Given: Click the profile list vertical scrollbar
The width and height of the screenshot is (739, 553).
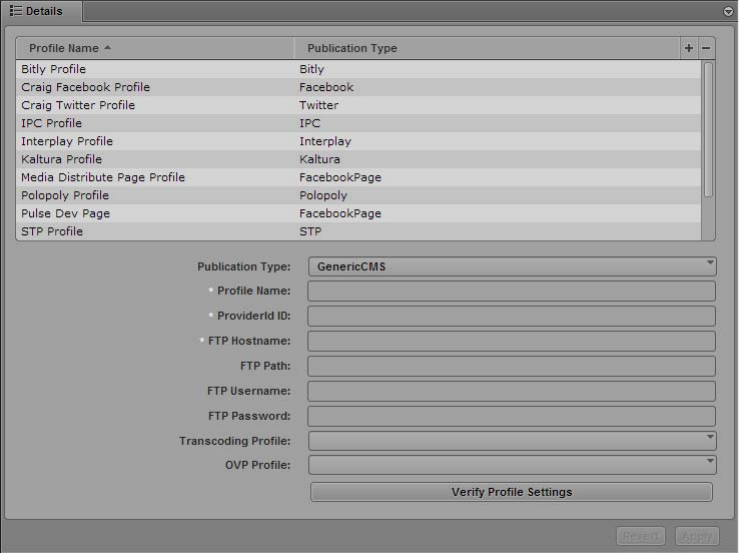Looking at the screenshot, I should [708, 130].
